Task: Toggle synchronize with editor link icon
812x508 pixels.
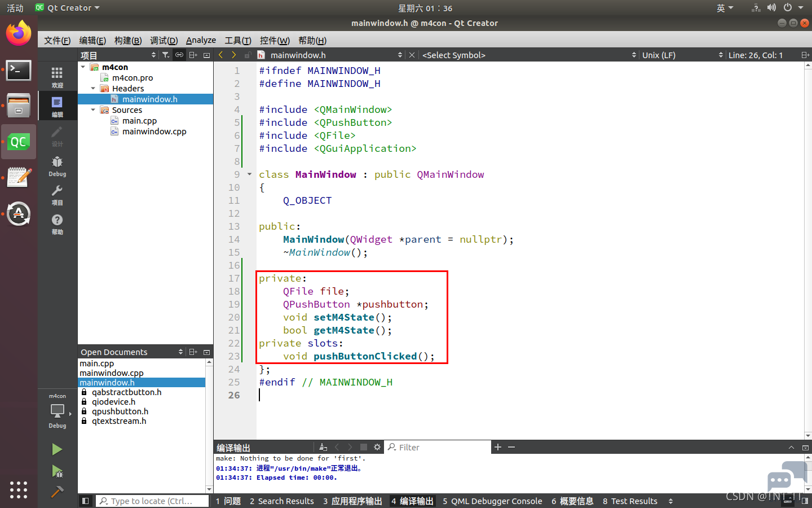Action: (179, 55)
